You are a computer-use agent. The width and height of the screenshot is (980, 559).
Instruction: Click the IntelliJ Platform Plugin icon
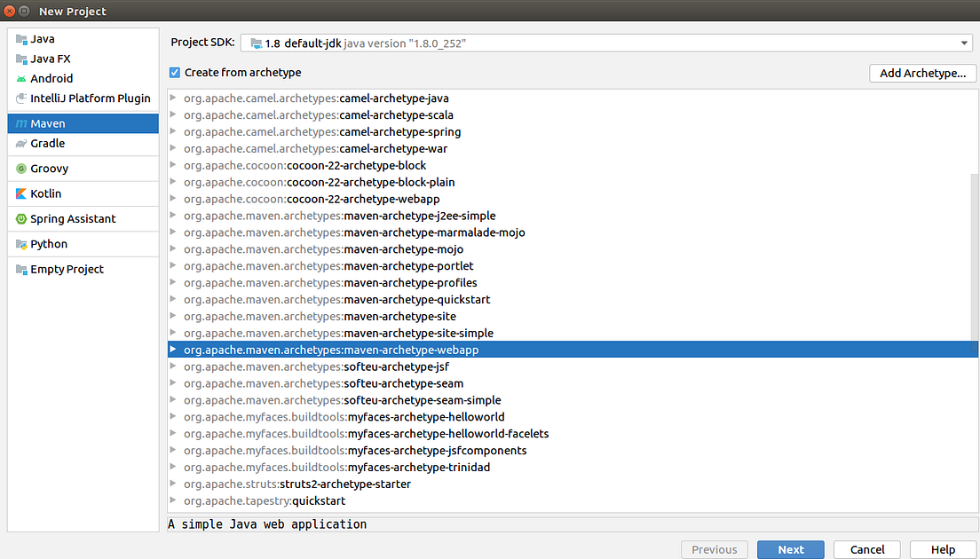(x=22, y=98)
